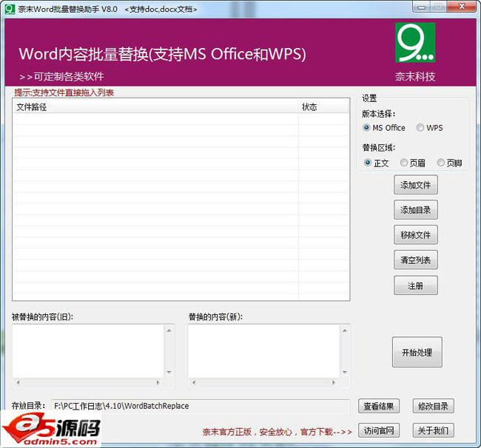This screenshot has width=481, height=448.
Task: Click the green 9 奈末科技 logo
Action: click(415, 43)
